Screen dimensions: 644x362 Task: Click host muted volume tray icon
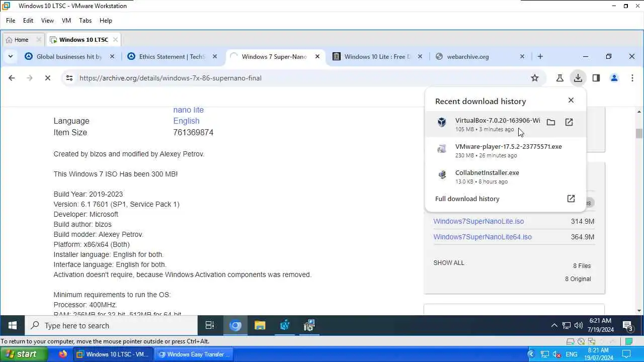[557, 354]
